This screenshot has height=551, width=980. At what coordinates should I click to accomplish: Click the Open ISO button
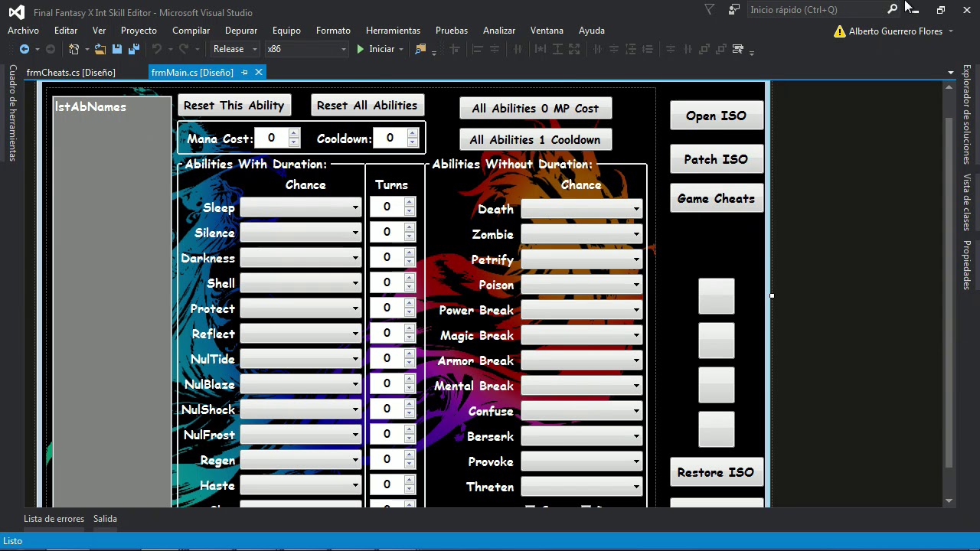pyautogui.click(x=716, y=116)
